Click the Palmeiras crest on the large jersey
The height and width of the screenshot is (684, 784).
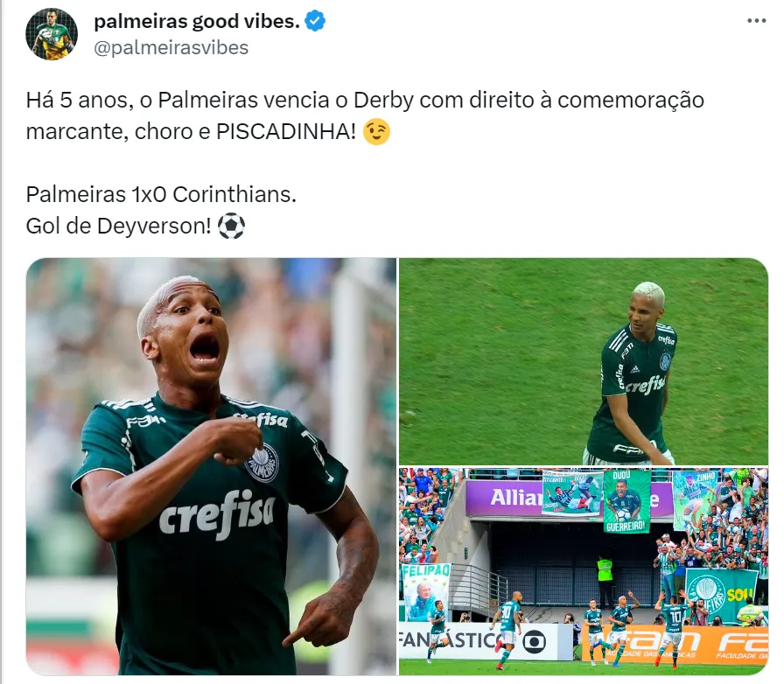tap(262, 463)
